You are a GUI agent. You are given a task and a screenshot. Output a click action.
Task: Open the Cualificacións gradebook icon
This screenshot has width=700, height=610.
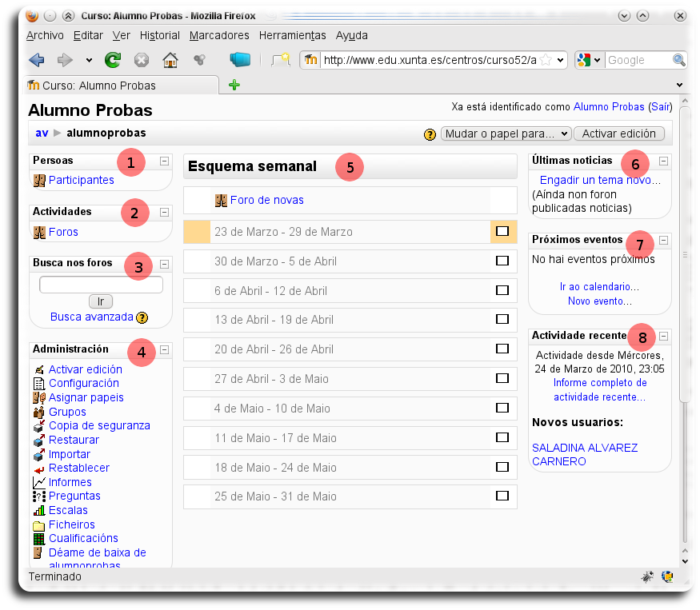click(37, 538)
